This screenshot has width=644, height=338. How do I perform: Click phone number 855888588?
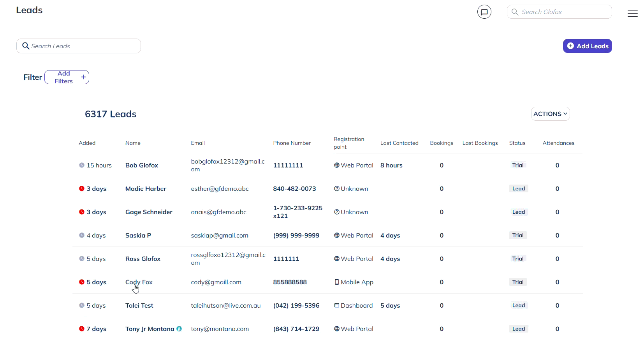(290, 282)
